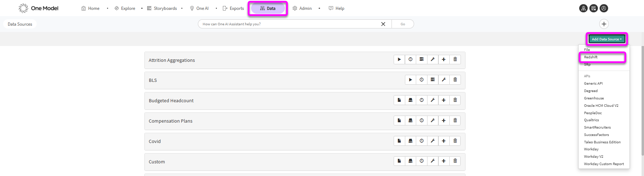
Task: Configure Budgeted Headcount with the wrench icon
Action: (x=433, y=100)
